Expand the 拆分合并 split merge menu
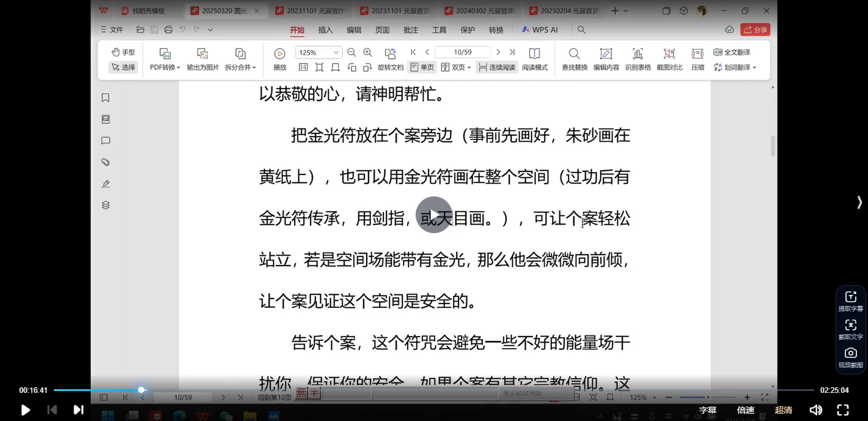868x421 pixels. (x=240, y=60)
